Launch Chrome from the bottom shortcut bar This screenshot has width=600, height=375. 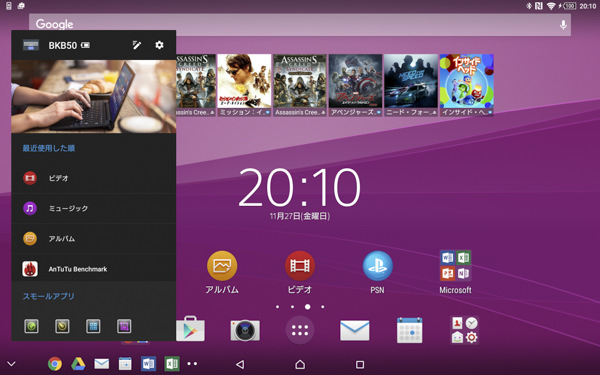point(55,364)
